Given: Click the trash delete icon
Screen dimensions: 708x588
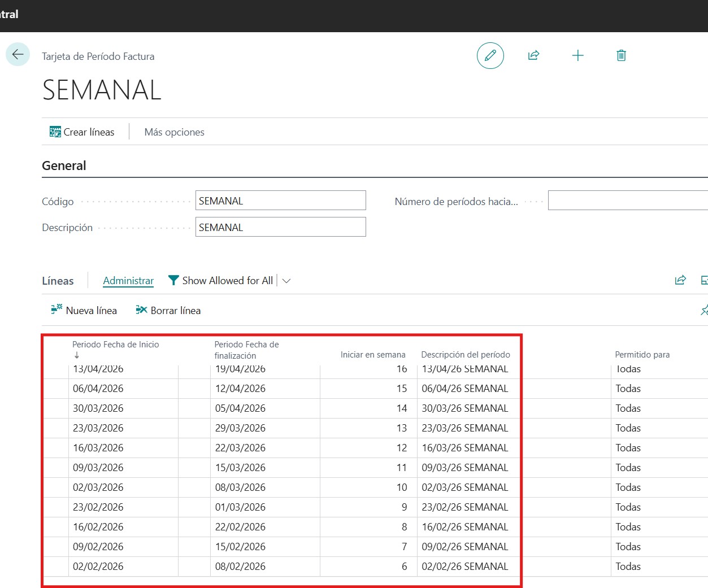Looking at the screenshot, I should click(x=621, y=55).
